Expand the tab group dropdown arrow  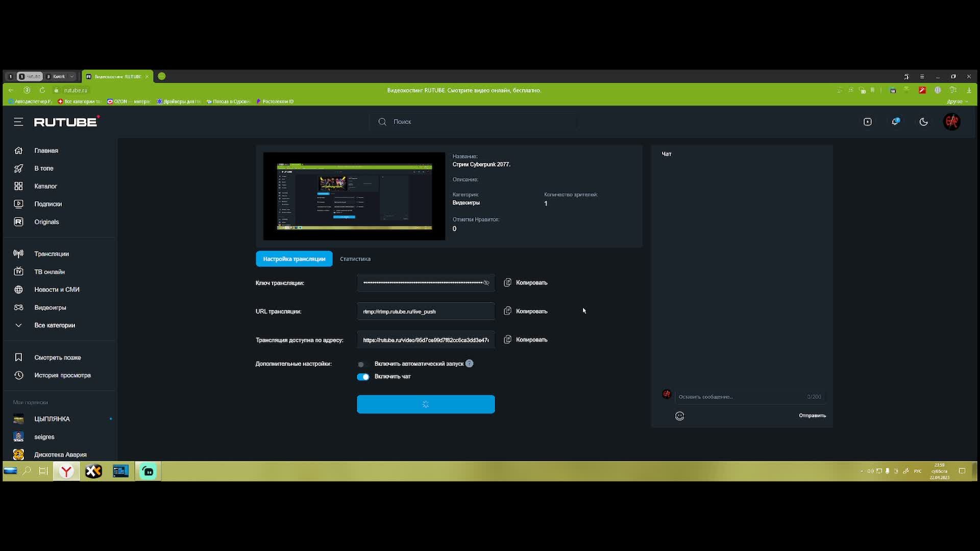72,77
